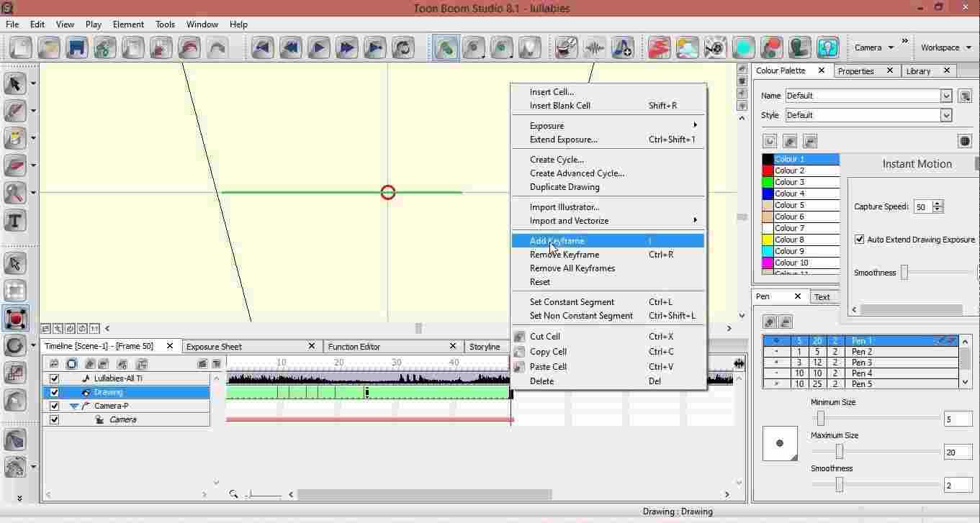The width and height of the screenshot is (980, 523).
Task: Click the colour wheel icon in palette
Action: (965, 141)
